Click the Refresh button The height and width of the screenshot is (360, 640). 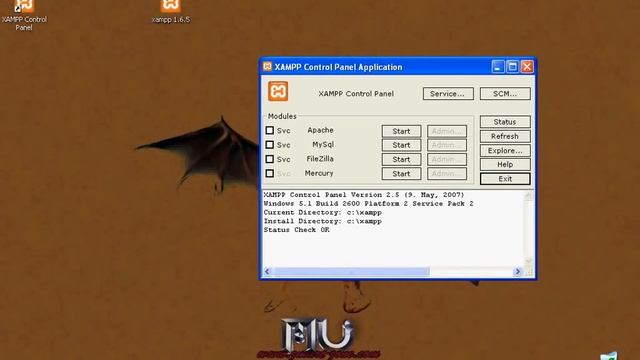point(505,136)
